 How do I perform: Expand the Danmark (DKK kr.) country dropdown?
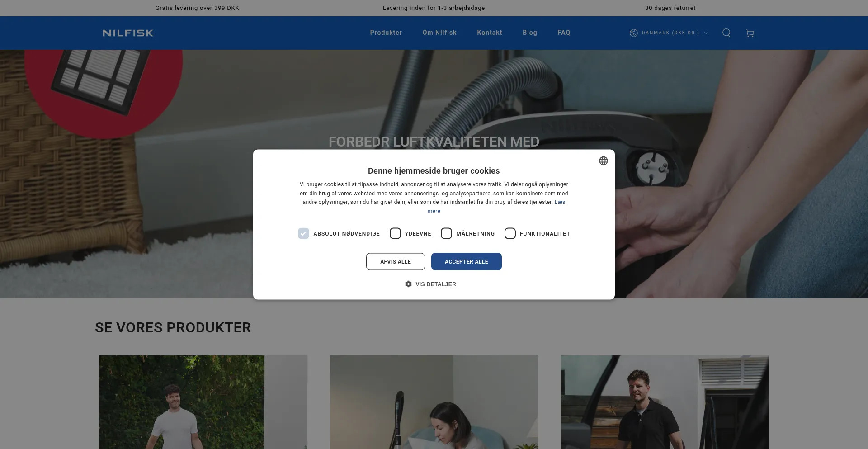670,33
